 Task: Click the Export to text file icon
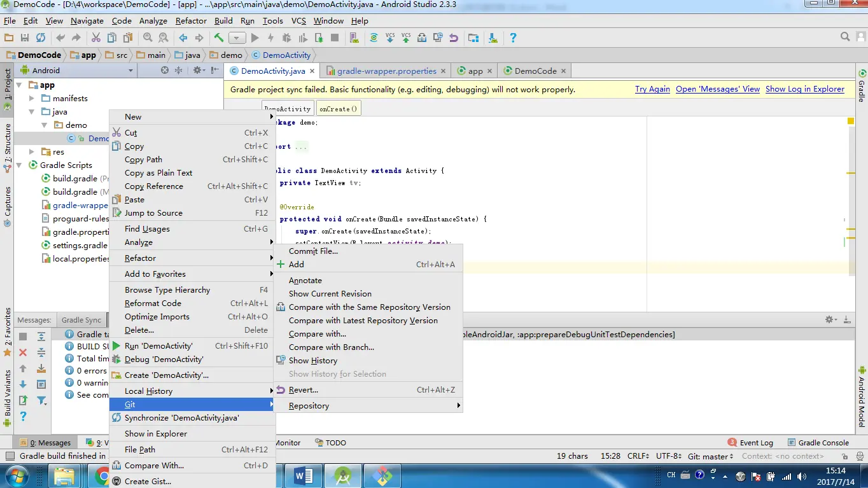click(x=23, y=400)
